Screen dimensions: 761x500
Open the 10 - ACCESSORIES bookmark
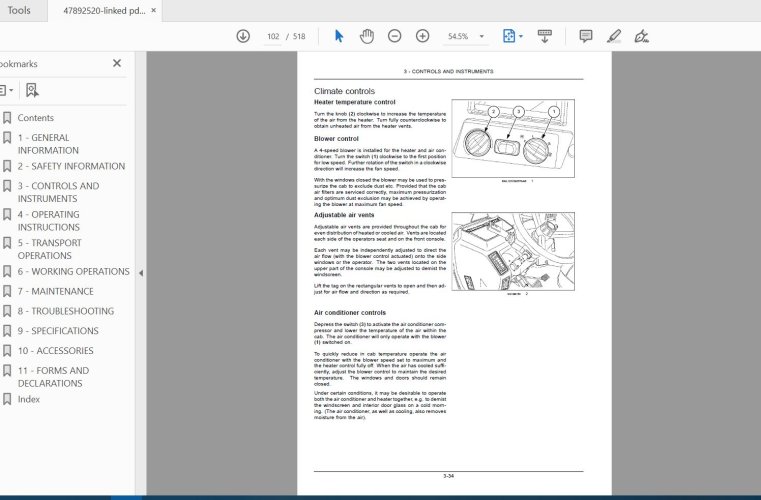coord(55,350)
